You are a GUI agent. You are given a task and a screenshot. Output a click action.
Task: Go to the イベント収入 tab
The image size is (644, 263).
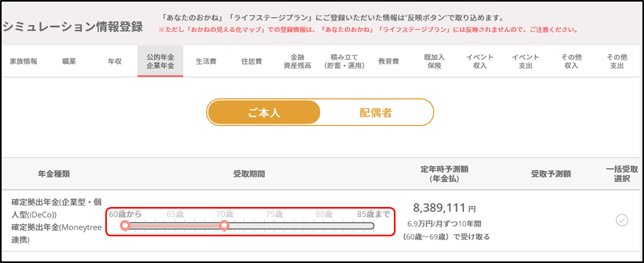coord(480,61)
